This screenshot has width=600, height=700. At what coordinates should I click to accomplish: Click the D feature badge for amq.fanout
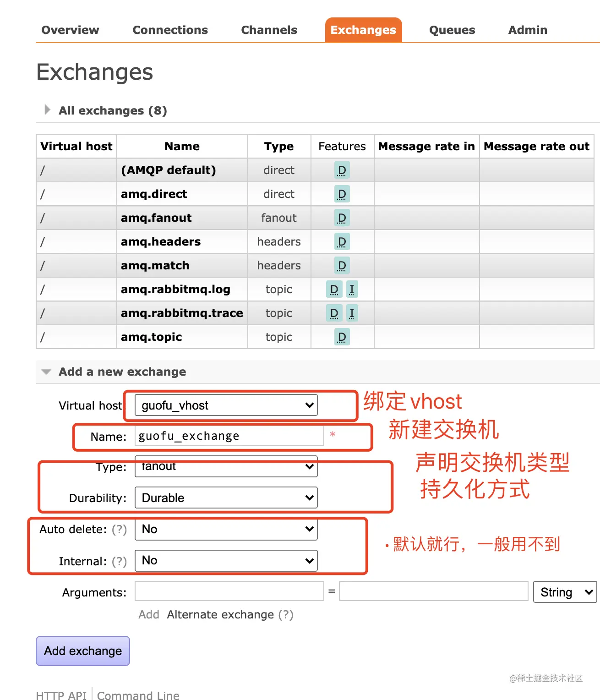coord(342,218)
